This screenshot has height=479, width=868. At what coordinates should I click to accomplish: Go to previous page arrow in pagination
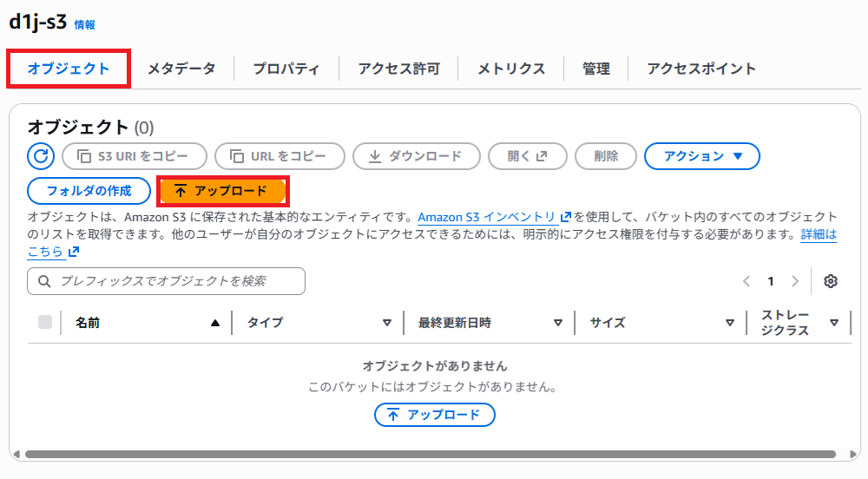[746, 281]
